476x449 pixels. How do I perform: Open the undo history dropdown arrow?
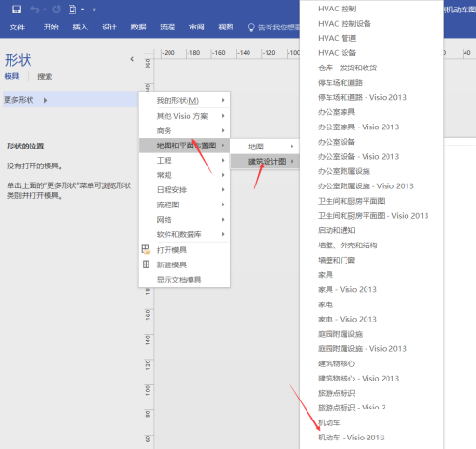click(45, 10)
